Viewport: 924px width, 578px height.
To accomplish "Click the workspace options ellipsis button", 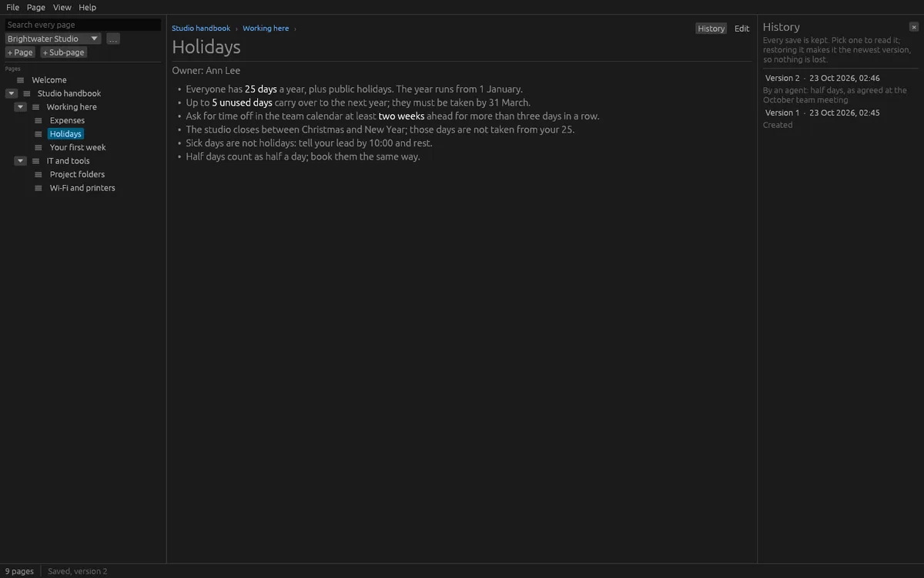I will pos(113,39).
